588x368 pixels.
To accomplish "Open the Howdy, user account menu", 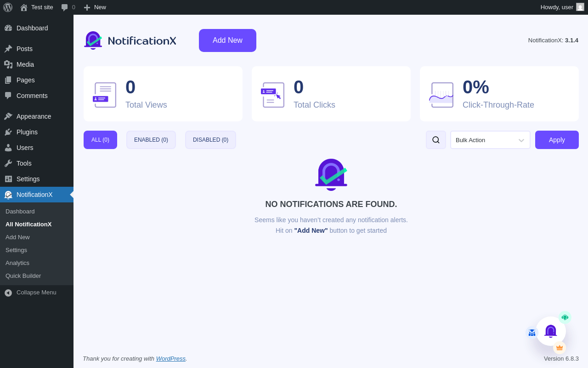I will point(562,7).
